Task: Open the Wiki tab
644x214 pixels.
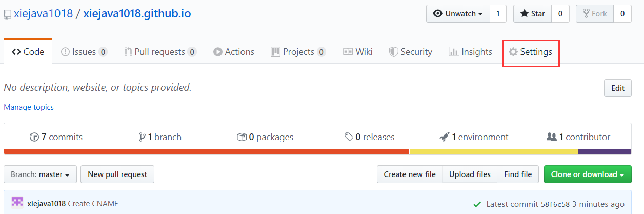Action: pos(357,52)
